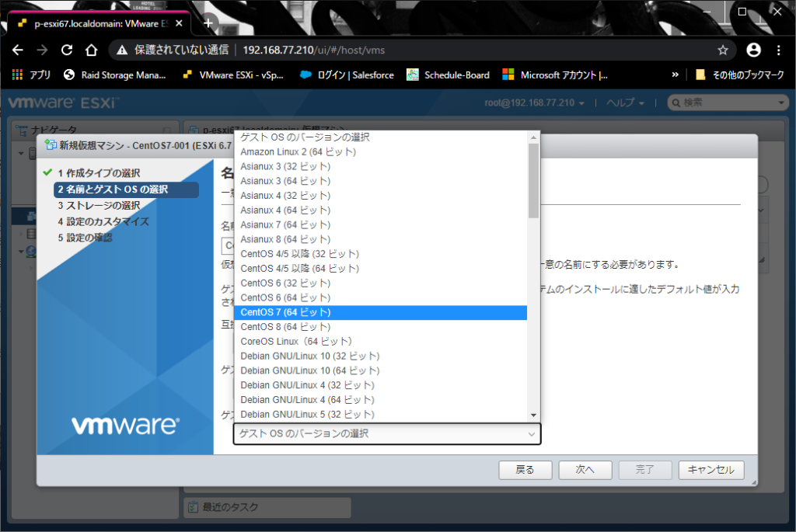796x532 pixels.
Task: Open the Microsoft account bookmark
Action: (x=555, y=75)
